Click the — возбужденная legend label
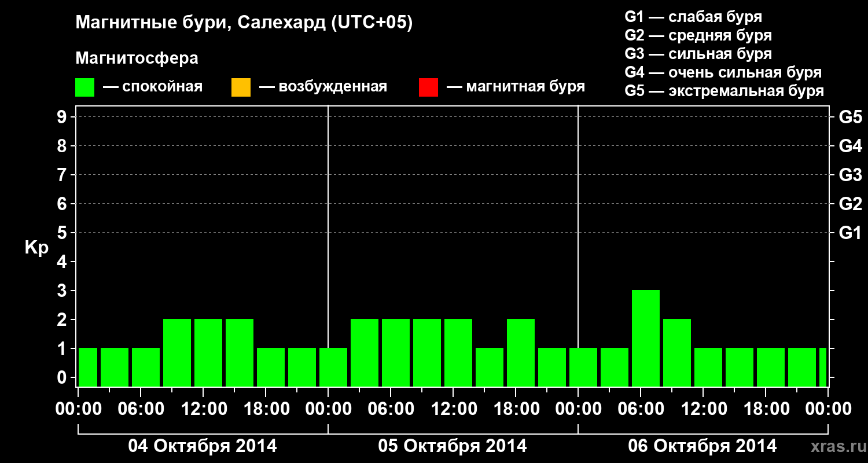The image size is (868, 463). (x=323, y=87)
